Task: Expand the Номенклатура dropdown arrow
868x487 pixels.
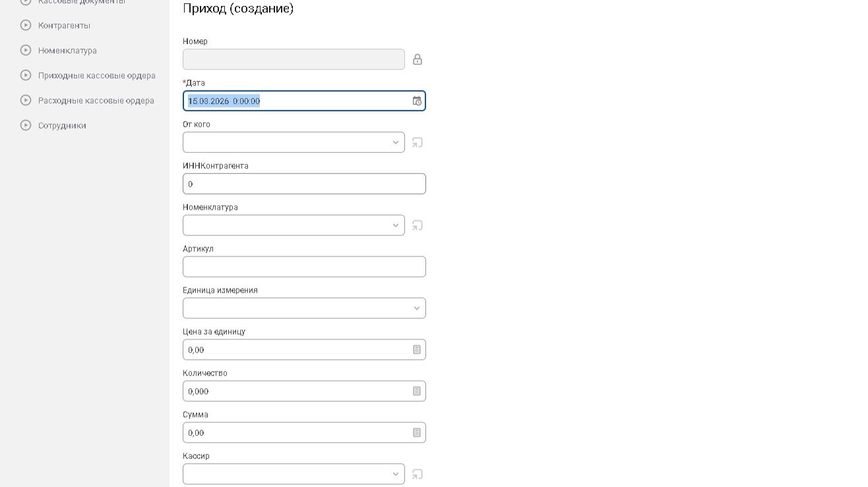Action: [396, 225]
